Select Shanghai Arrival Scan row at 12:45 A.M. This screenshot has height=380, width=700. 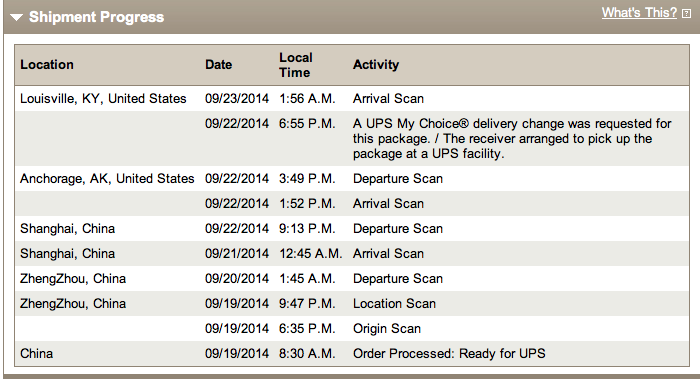(352, 254)
